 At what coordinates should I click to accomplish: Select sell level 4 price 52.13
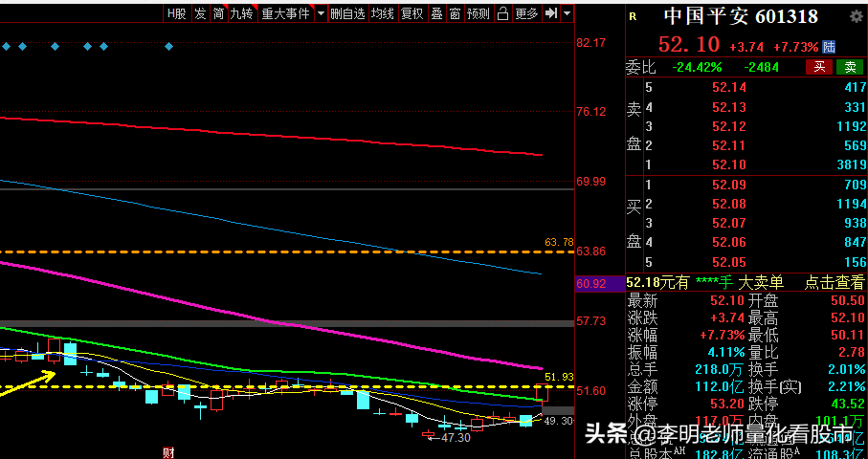click(729, 107)
